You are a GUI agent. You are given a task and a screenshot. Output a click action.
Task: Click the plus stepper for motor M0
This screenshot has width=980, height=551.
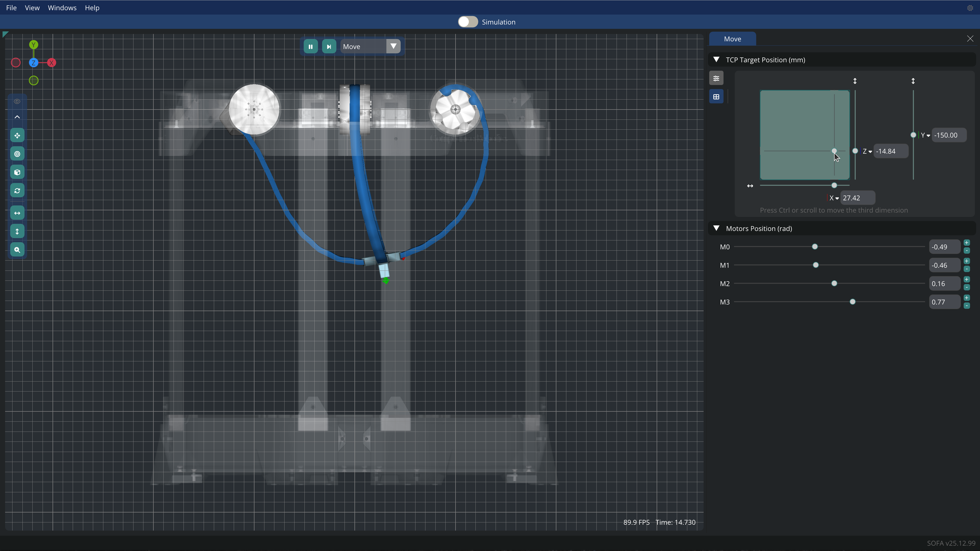point(967,243)
